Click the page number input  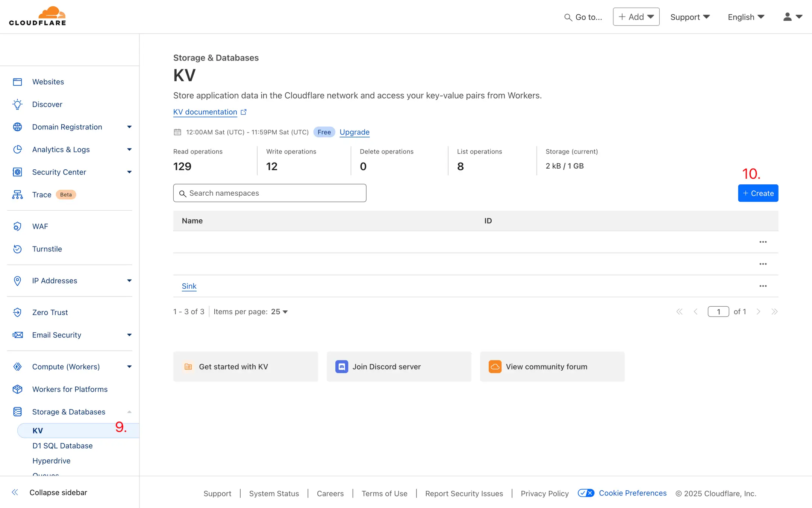point(718,312)
